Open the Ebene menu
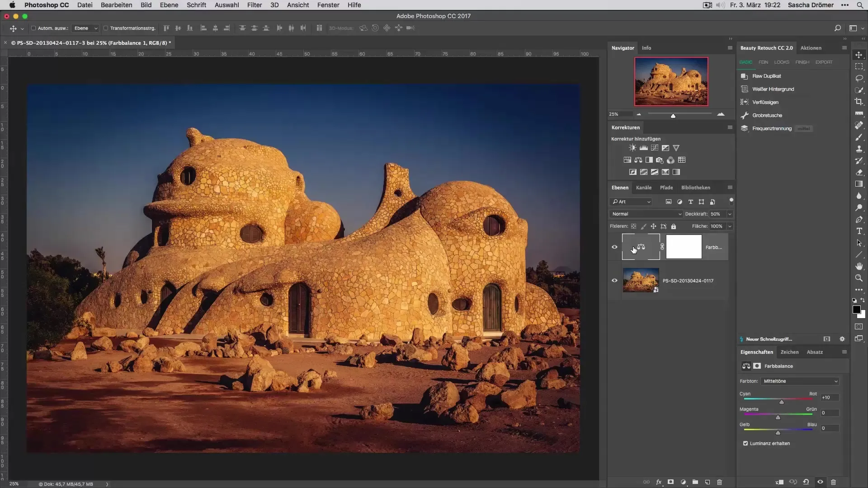Screen dimensions: 868x488 click(169, 5)
